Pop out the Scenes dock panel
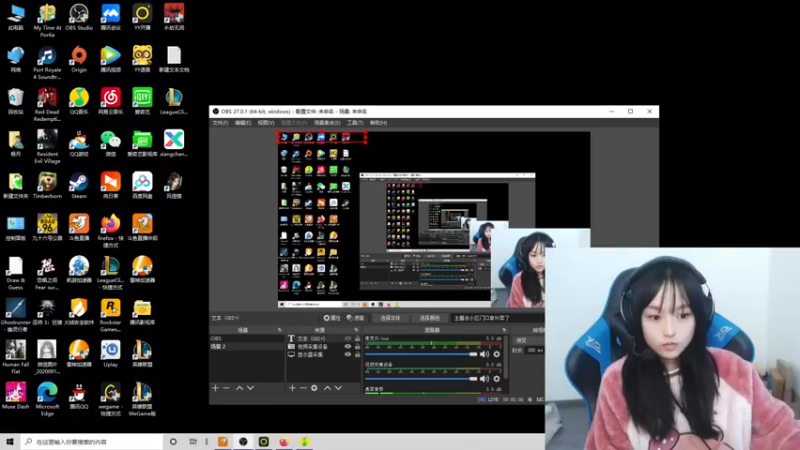800x450 pixels. [x=279, y=330]
